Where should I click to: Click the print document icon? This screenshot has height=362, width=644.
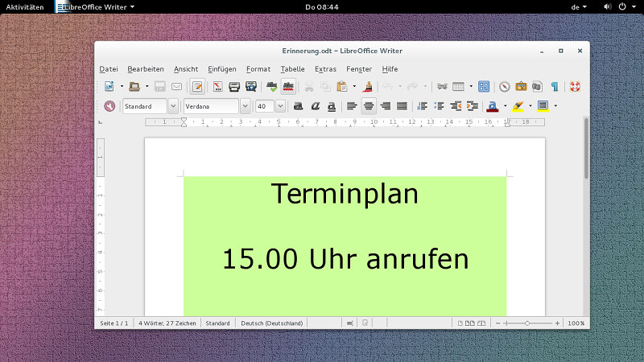pos(234,86)
